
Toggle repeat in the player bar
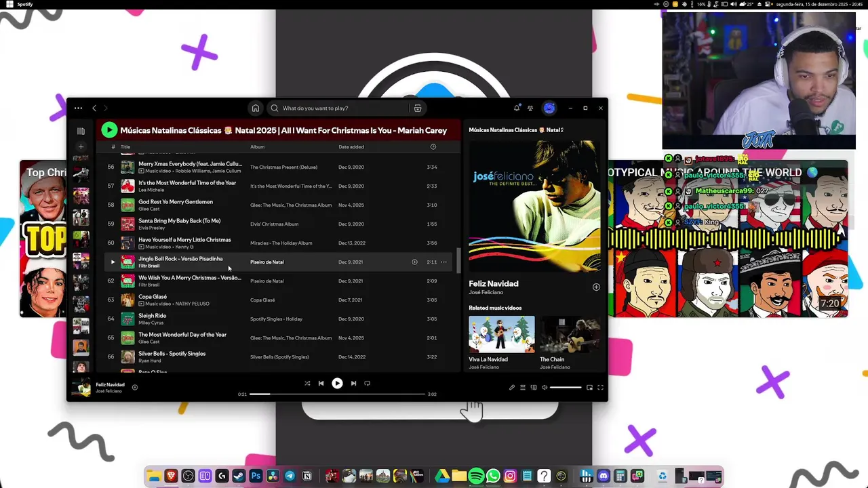click(x=368, y=384)
